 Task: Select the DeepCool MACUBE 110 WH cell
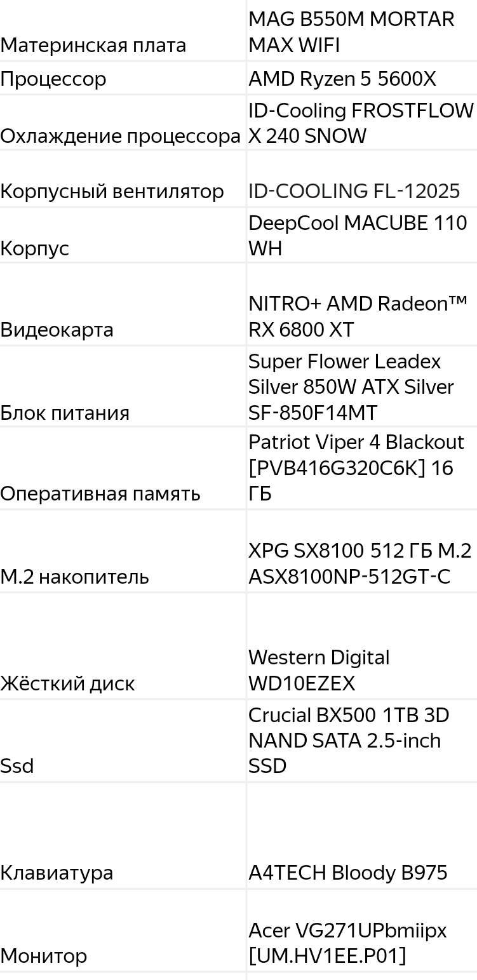(x=358, y=236)
